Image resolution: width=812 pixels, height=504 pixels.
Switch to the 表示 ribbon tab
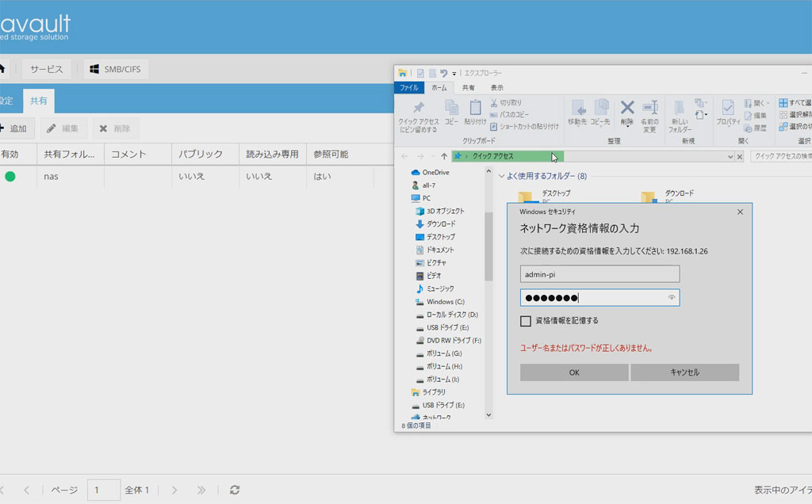[x=496, y=88]
